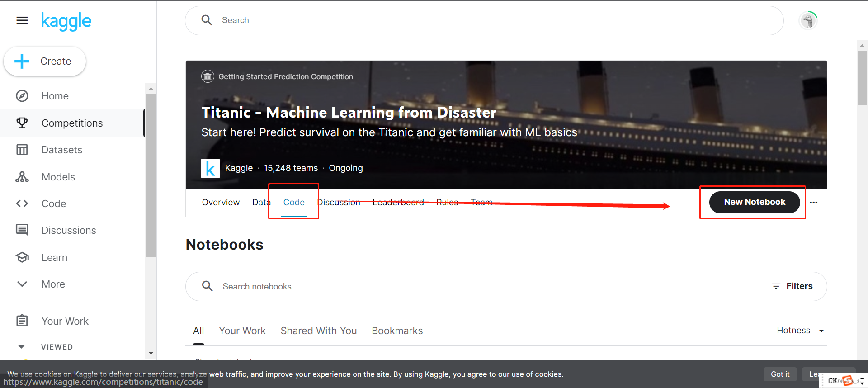Click the Home compass icon
Screen dimensions: 868x388
[22, 96]
